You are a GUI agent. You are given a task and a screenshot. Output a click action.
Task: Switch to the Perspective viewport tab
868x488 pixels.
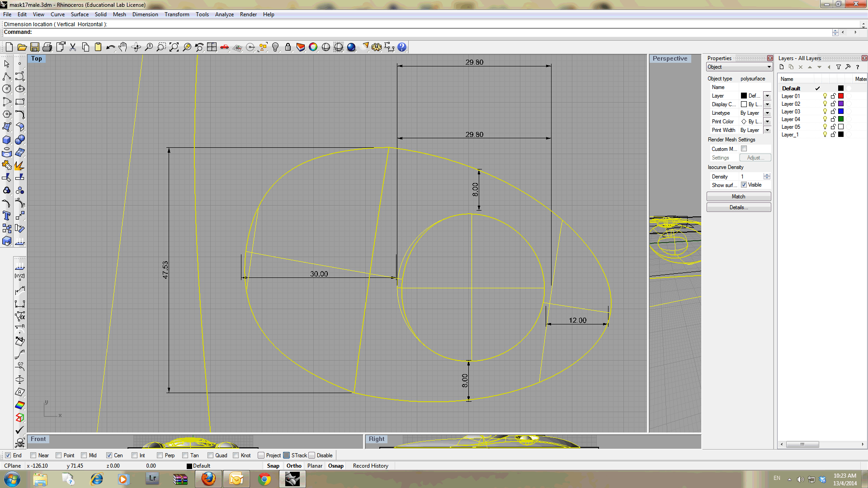click(670, 58)
